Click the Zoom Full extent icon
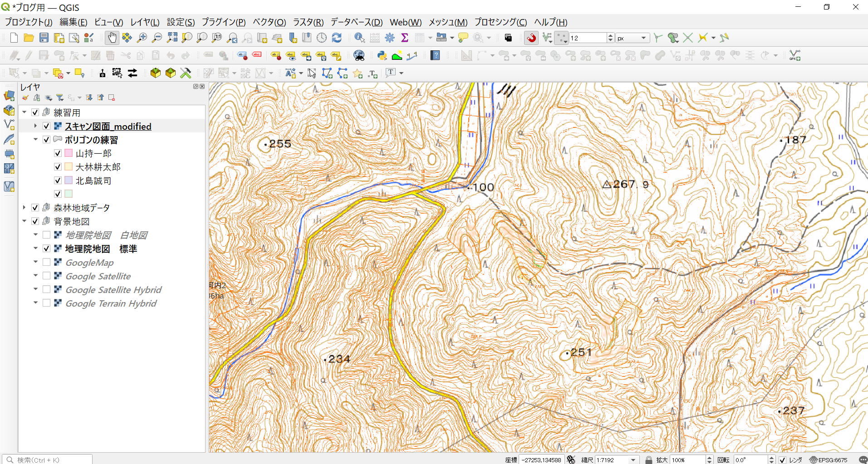Image resolution: width=868 pixels, height=464 pixels. 172,38
